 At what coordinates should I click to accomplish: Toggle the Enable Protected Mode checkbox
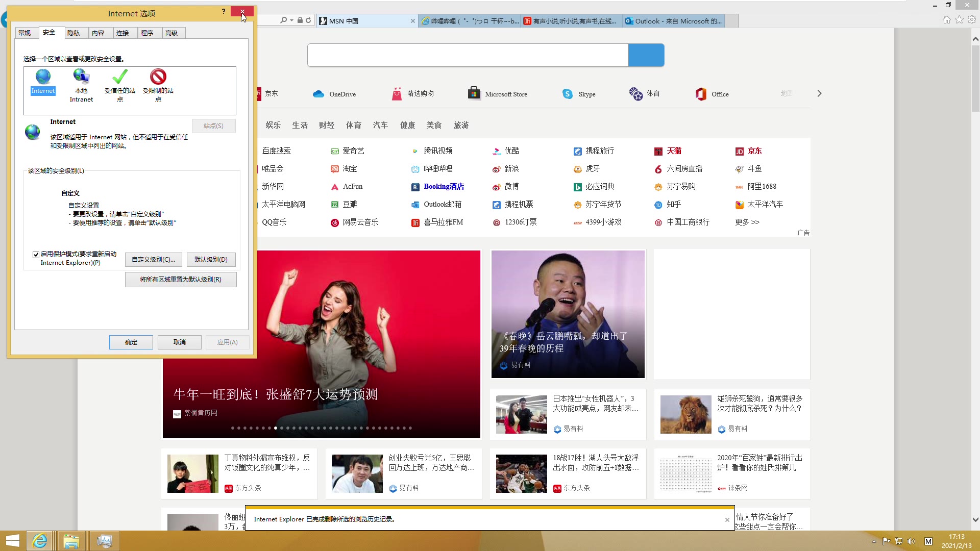click(36, 255)
